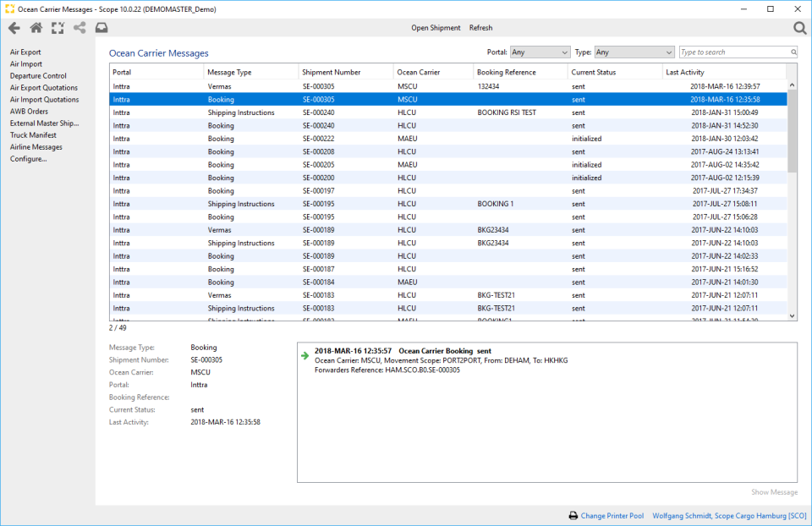Screen dimensions: 812x526
Task: Sort by Last Activity column header
Action: (685, 72)
